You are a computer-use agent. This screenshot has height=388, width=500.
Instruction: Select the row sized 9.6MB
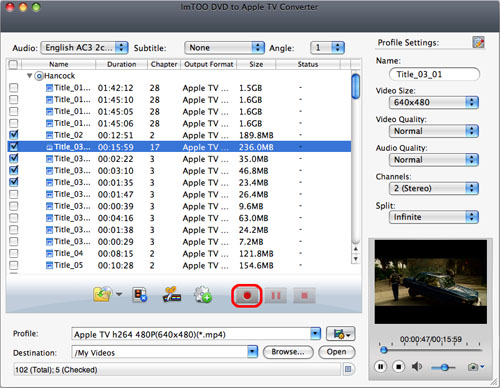tap(179, 206)
